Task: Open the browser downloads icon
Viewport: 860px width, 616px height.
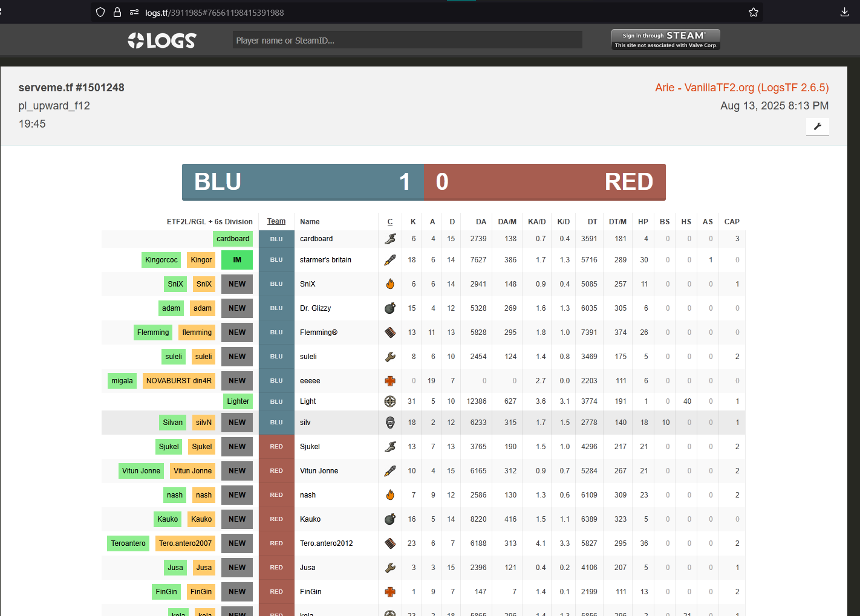Action: pos(844,12)
